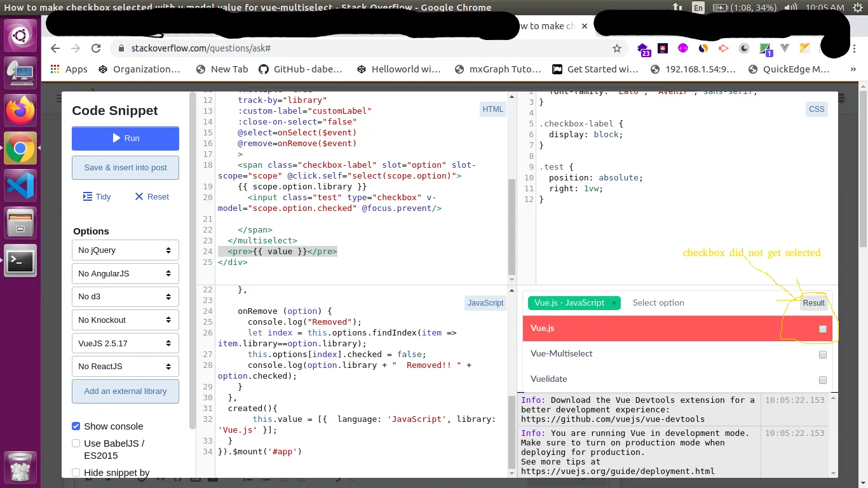
Task: Run the code snippet
Action: [x=125, y=139]
